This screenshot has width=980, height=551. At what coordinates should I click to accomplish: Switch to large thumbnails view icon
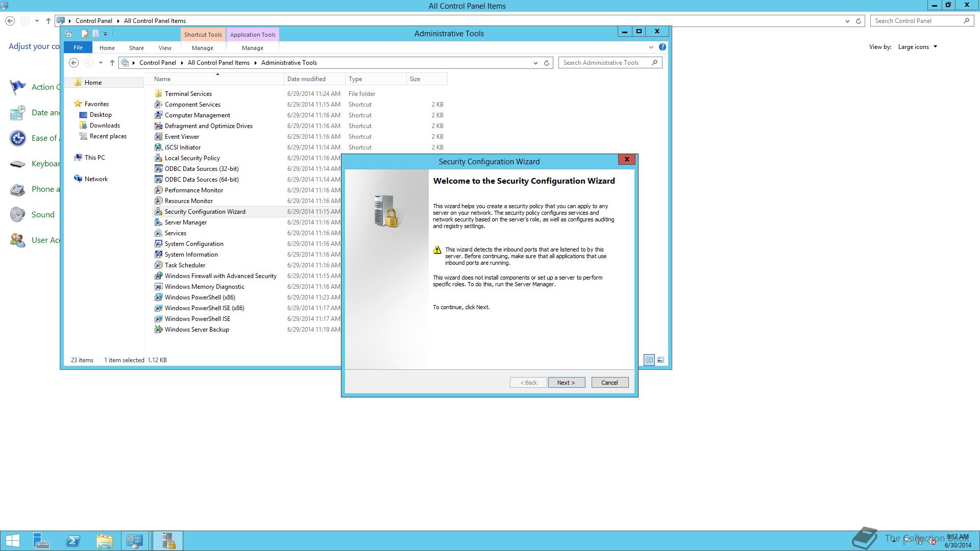click(660, 360)
